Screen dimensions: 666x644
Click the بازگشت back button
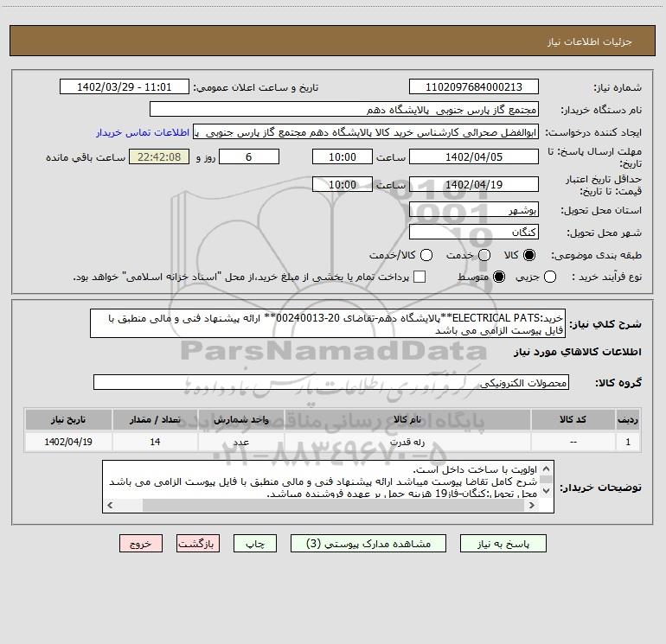click(198, 544)
